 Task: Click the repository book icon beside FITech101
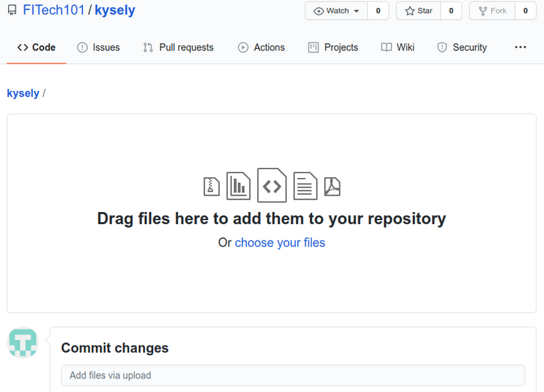(12, 11)
